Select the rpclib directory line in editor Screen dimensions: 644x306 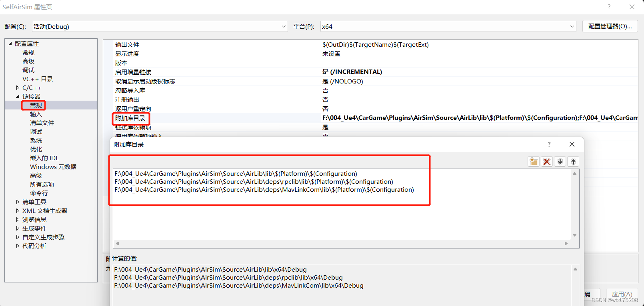(254, 181)
